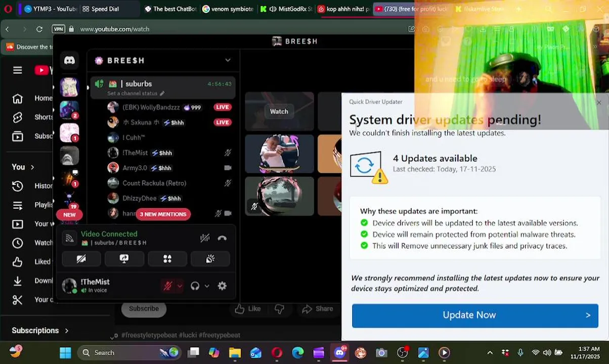
Task: Like the YouTube video
Action: [x=248, y=309]
